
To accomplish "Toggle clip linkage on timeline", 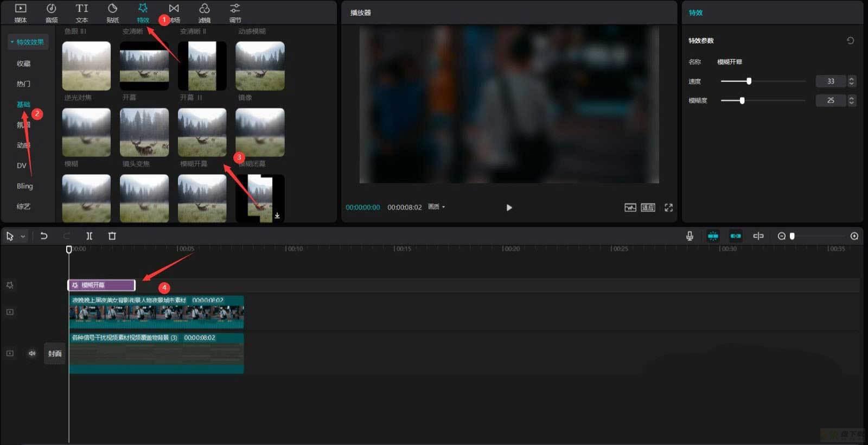I will click(x=736, y=236).
